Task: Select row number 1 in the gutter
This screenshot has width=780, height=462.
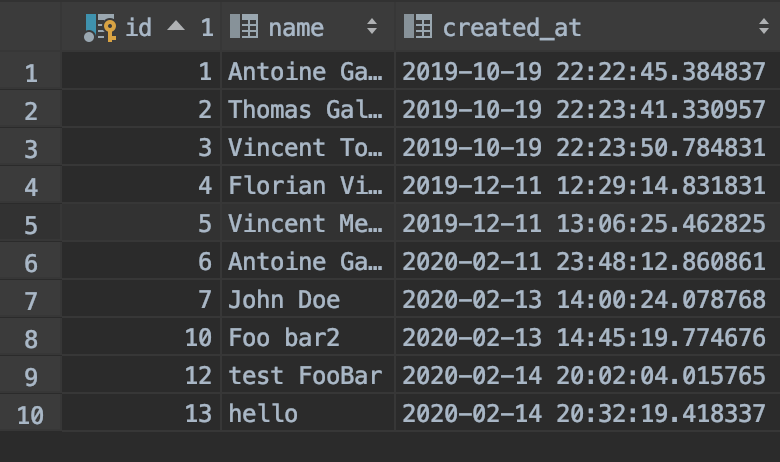Action: pos(30,73)
